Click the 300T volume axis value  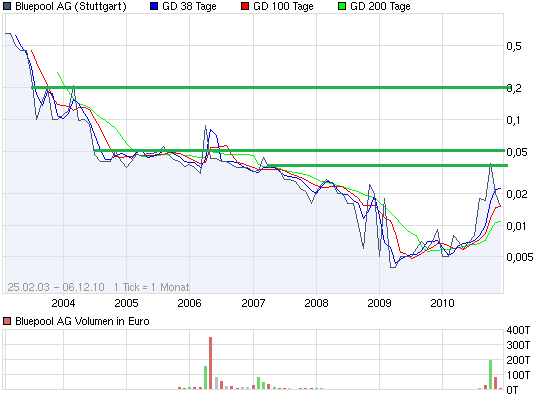518,345
